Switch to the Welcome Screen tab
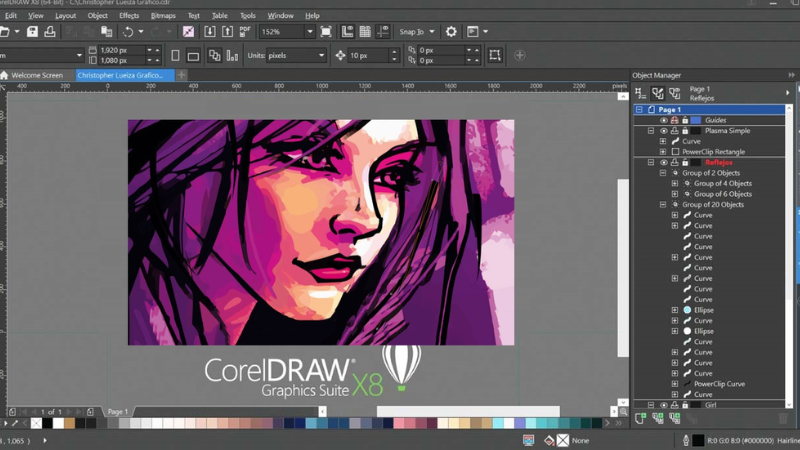 36,75
